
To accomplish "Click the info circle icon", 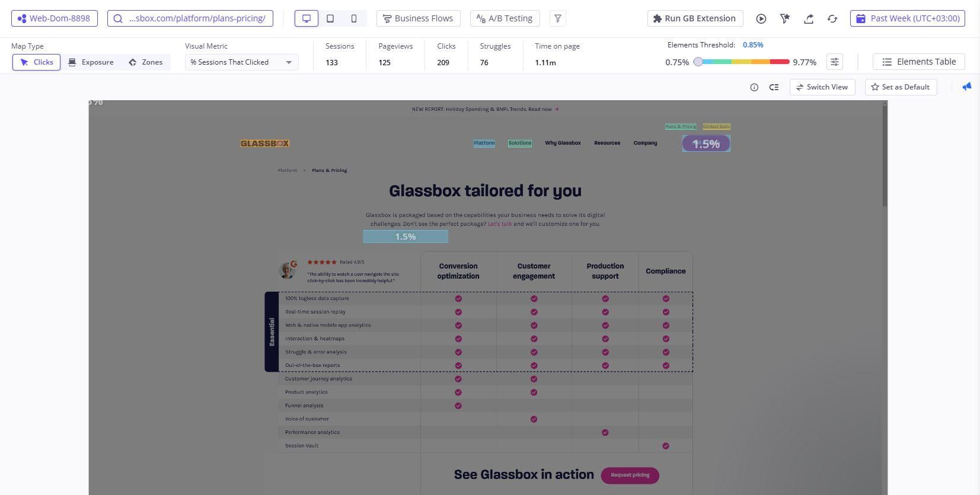I will [x=754, y=87].
